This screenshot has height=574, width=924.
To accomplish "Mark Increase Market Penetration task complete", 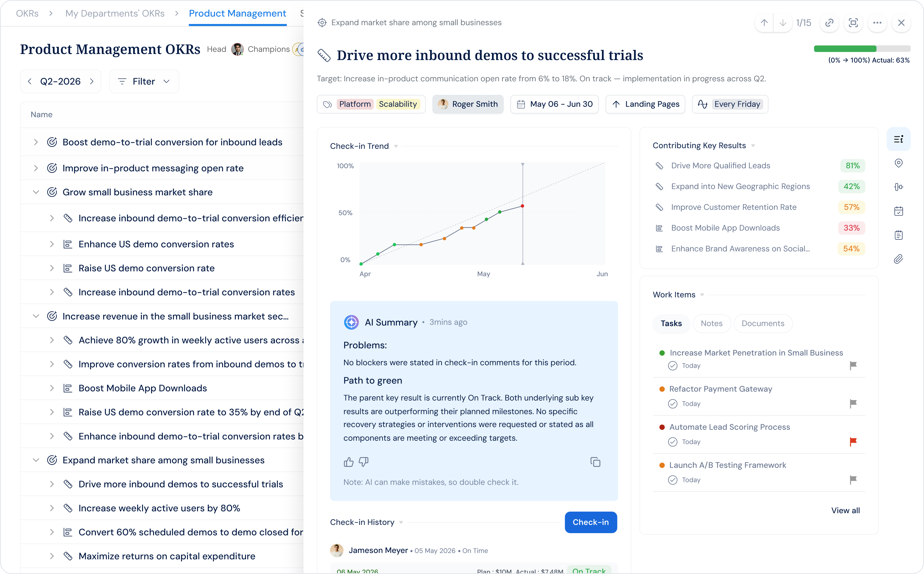I will (672, 366).
